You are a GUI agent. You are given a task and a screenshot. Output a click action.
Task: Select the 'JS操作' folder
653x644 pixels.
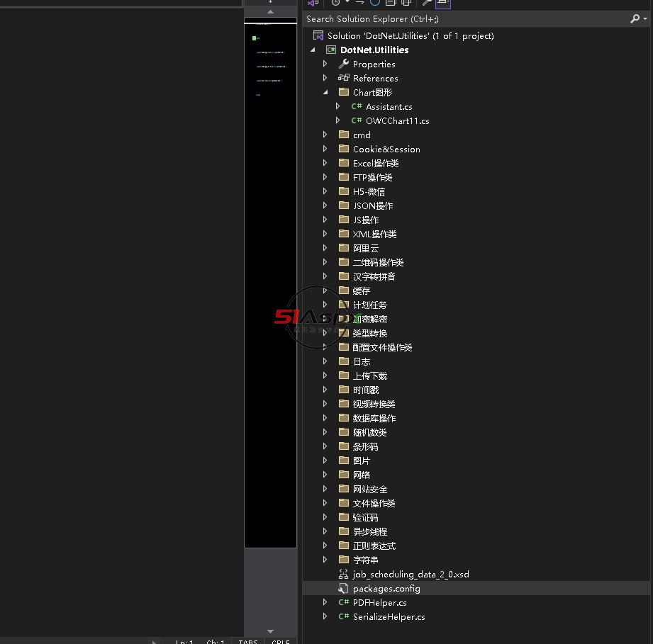click(x=366, y=220)
